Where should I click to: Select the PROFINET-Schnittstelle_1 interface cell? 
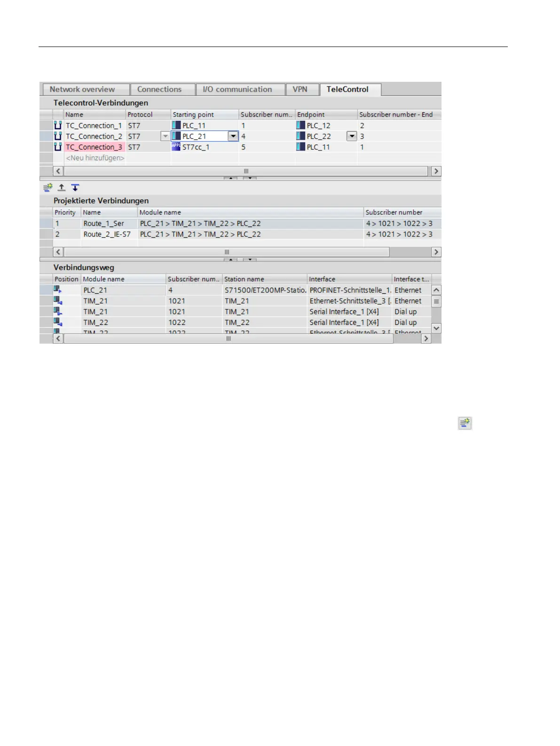click(350, 290)
